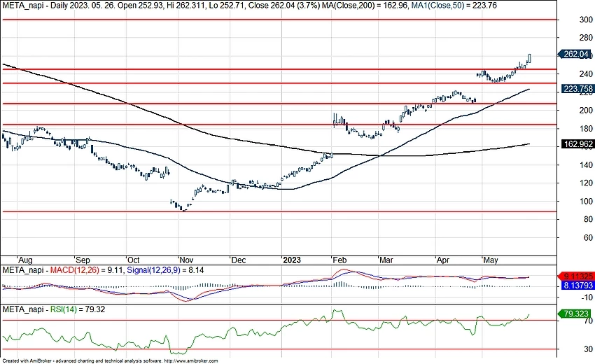
Task: Click the Sep label on time axis
Action: coord(83,260)
